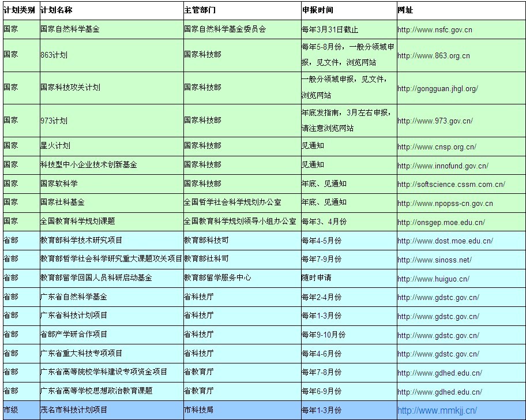The image size is (526, 420).
Task: Click the 每年3月31日截止 deadline cell
Action: [x=349, y=29]
